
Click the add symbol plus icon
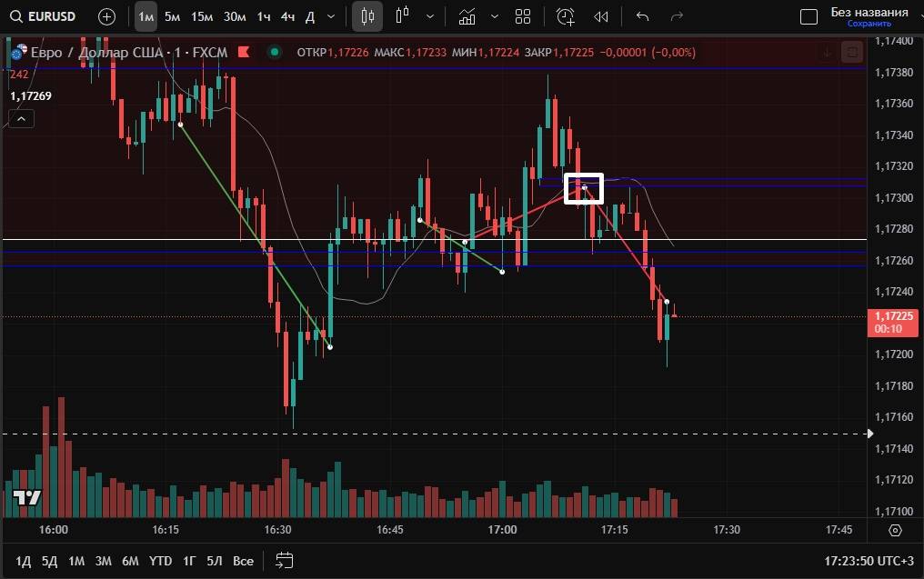click(106, 16)
